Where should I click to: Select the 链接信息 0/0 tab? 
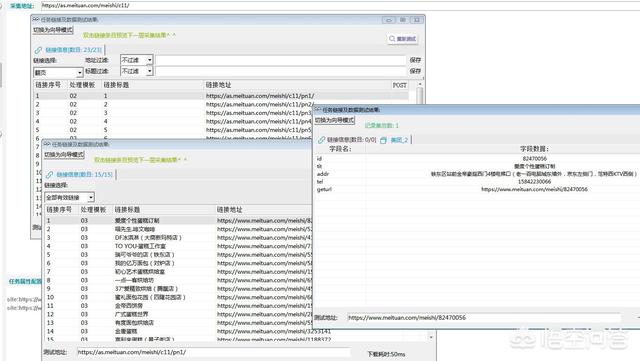(351, 140)
